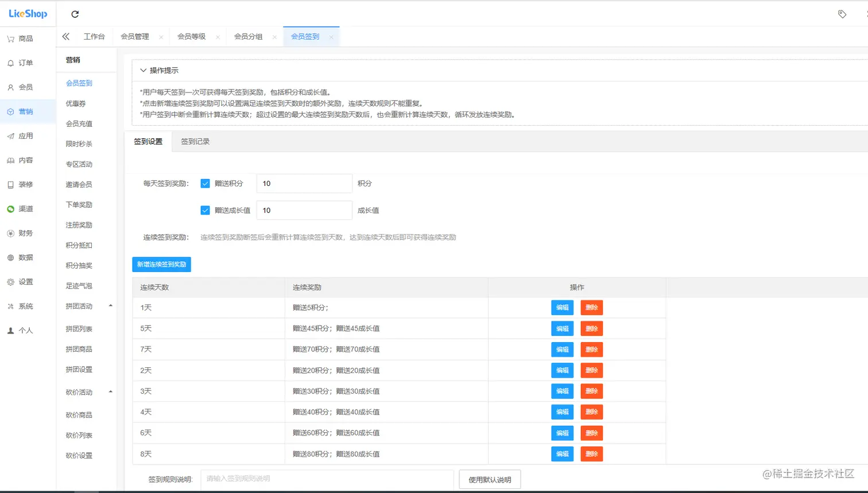
Task: Open 应用 in the left navigation
Action: pos(25,136)
